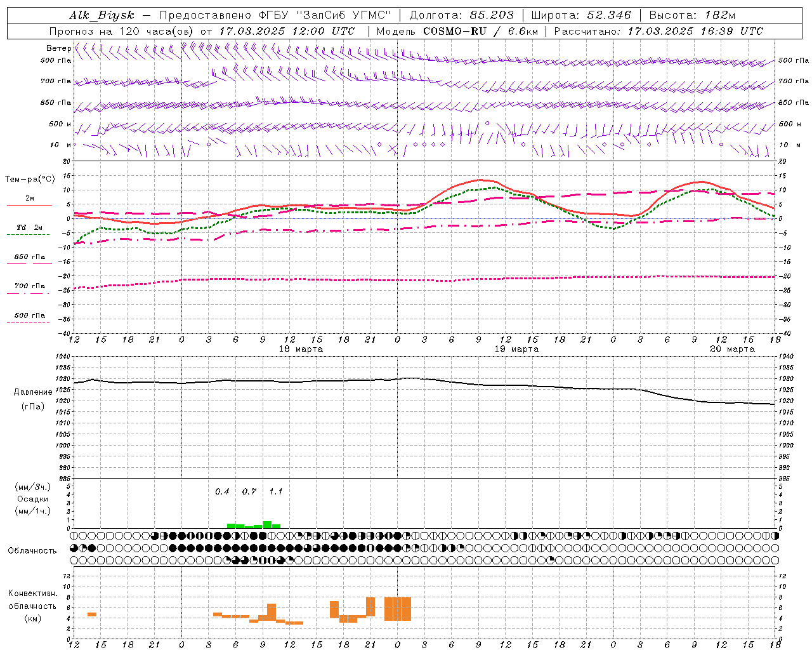Viewport: 812px width, 650px height.
Task: Select the 'Широта: 52.346' header field
Action: coord(581,15)
